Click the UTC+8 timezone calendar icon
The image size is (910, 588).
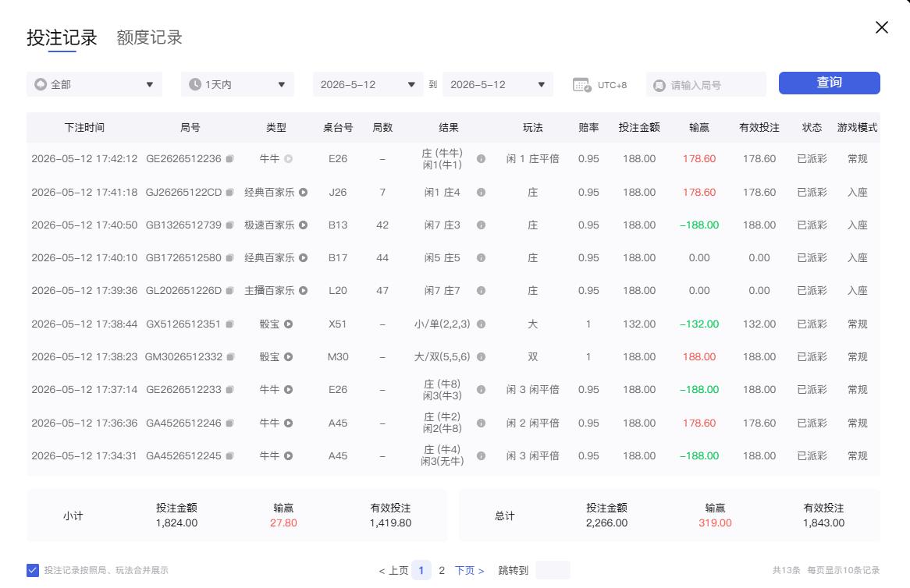(x=581, y=85)
